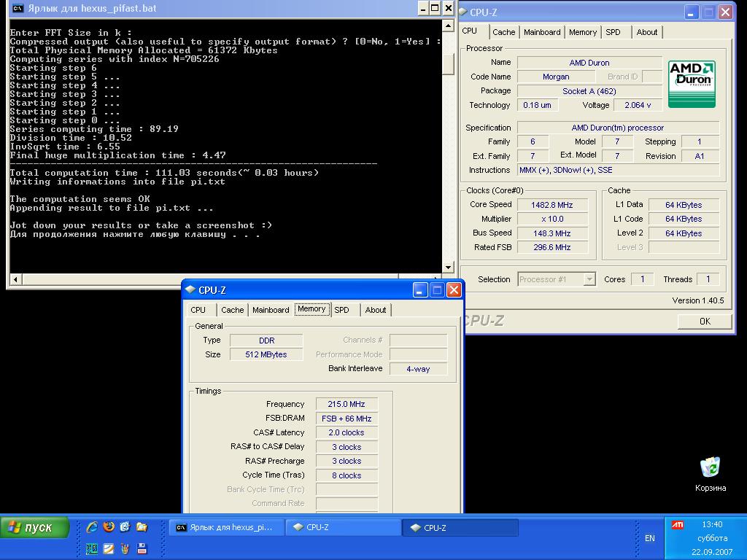Click the Revision value A1

[700, 156]
